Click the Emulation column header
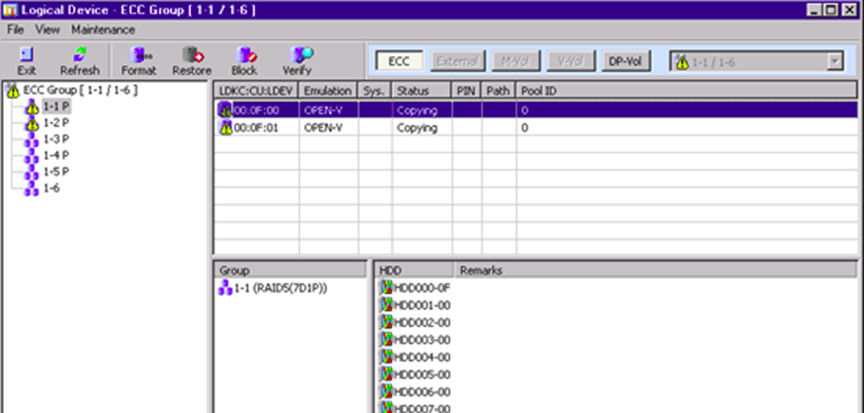 (327, 91)
